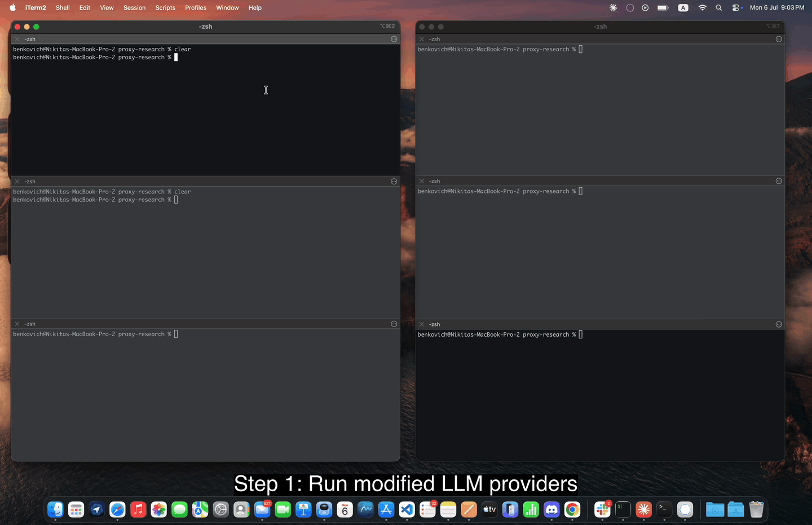Screen dimensions: 812x525
Task: Open the Claude app from the Dock
Action: tap(643, 510)
